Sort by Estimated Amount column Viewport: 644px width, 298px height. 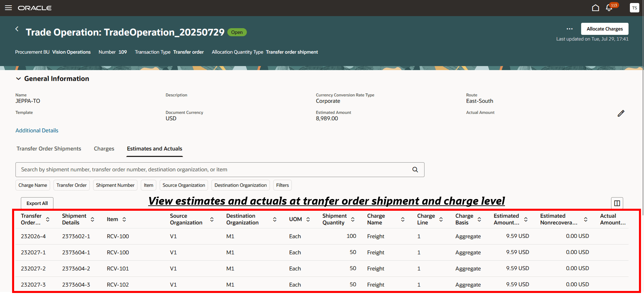tap(526, 219)
